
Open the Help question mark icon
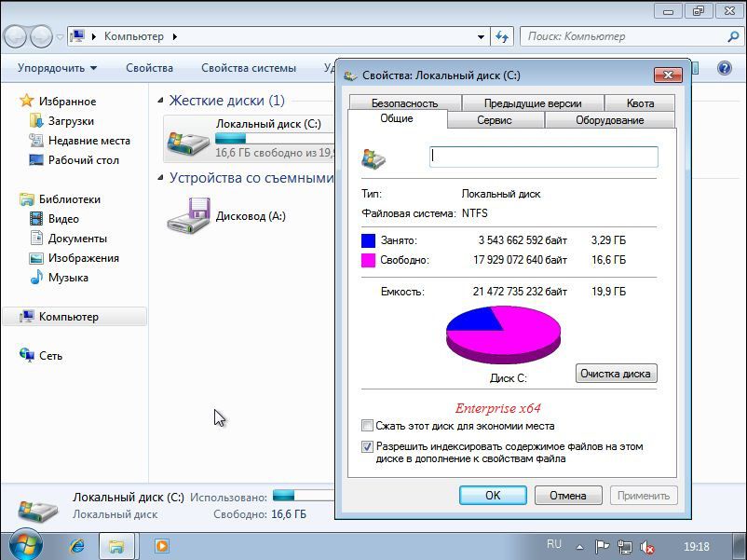[x=725, y=68]
